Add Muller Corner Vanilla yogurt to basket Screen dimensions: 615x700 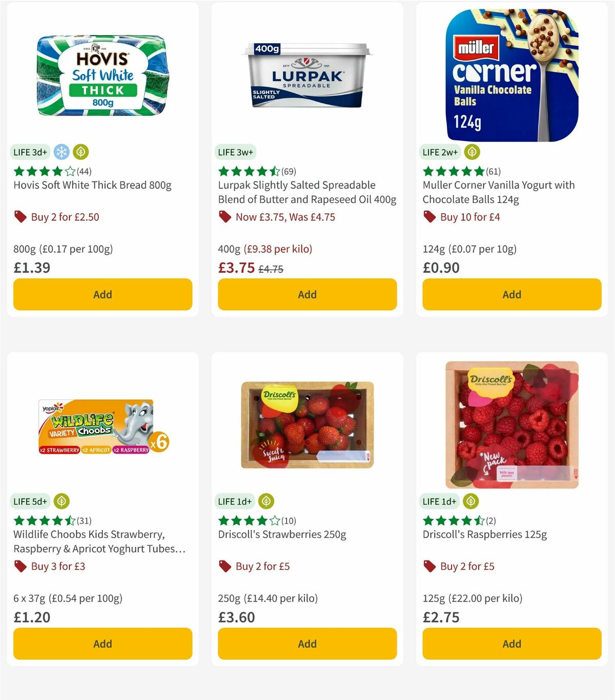(511, 295)
